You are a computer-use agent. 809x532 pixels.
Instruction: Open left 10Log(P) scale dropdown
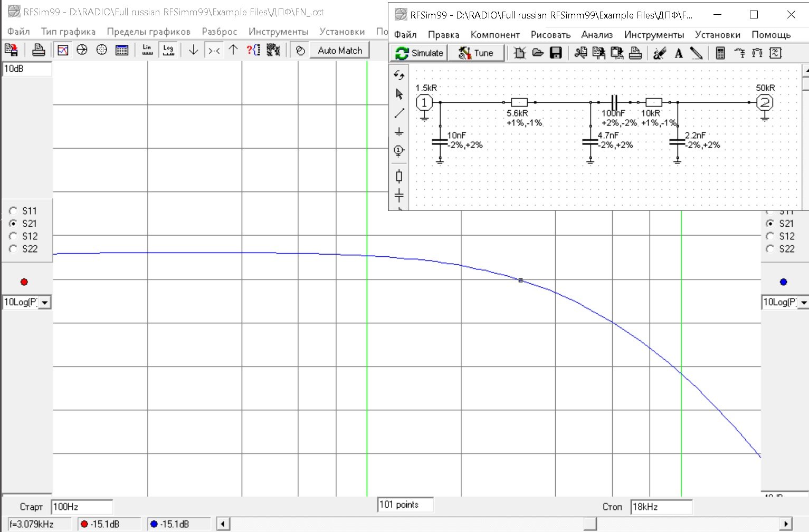(x=45, y=303)
